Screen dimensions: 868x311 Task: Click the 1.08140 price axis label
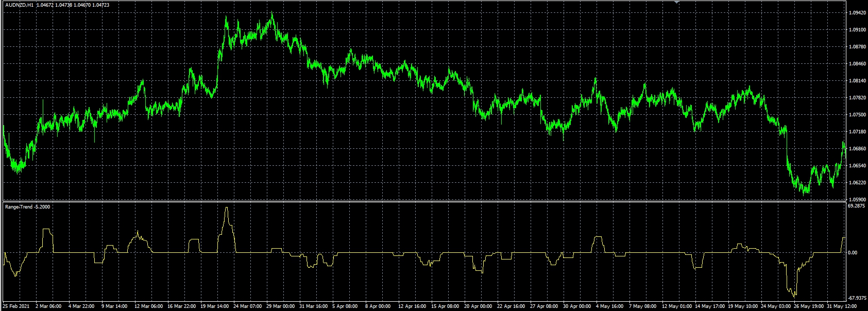pos(857,81)
